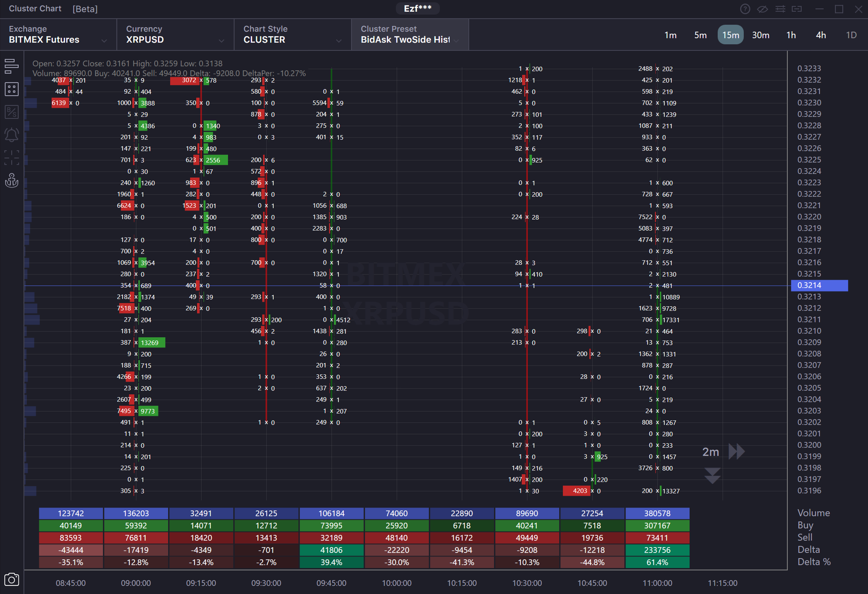Toggle the crossed-eye visibility icon
Image resolution: width=868 pixels, height=594 pixels.
[x=762, y=9]
